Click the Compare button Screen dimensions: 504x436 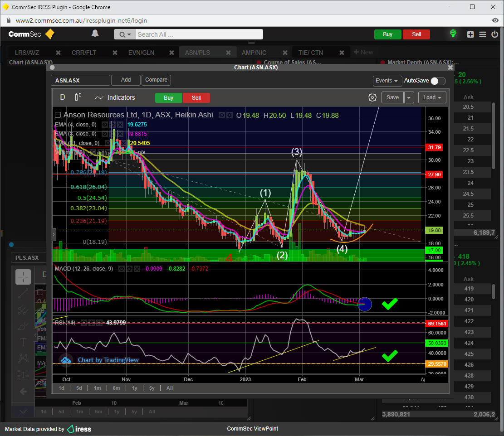click(156, 80)
